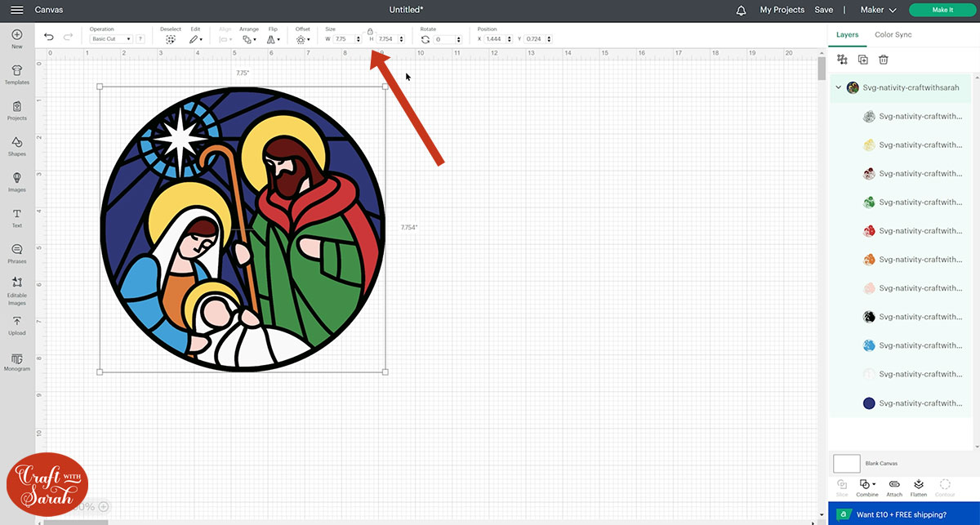Click the Blank Canvas color swatch
The image size is (980, 525).
tap(847, 464)
